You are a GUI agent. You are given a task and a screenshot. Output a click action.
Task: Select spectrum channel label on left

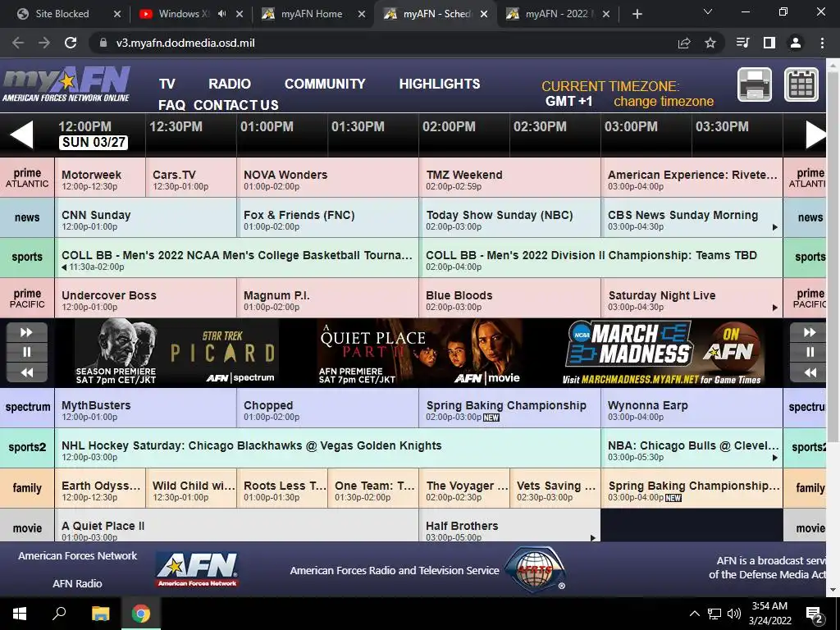(27, 407)
